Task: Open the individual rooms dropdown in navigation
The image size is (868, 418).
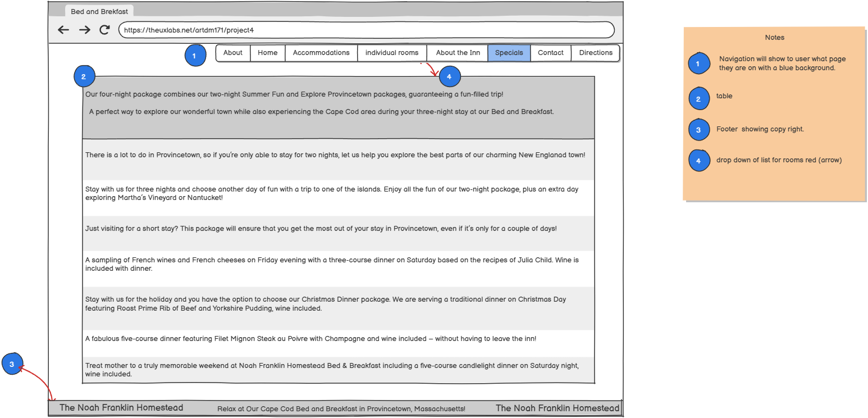Action: (391, 53)
